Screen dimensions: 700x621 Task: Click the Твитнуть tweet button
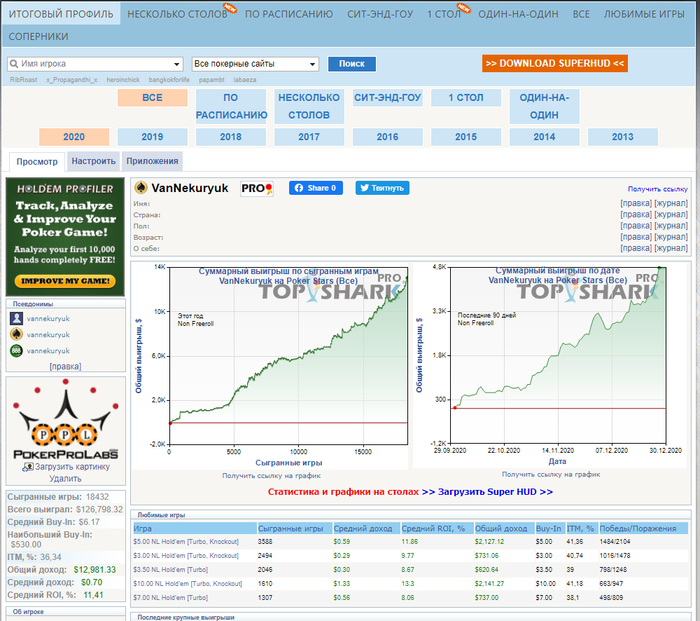pyautogui.click(x=382, y=188)
